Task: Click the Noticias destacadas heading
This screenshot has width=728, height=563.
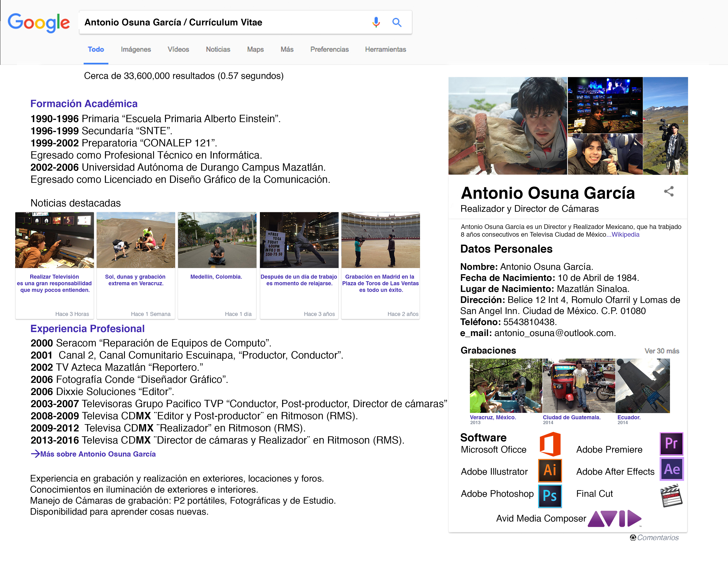Action: pyautogui.click(x=76, y=203)
